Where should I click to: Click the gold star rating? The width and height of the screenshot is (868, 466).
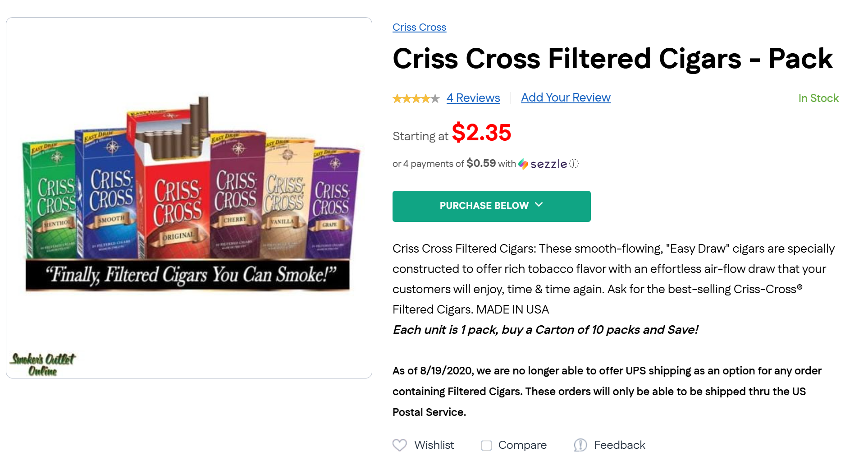(416, 98)
